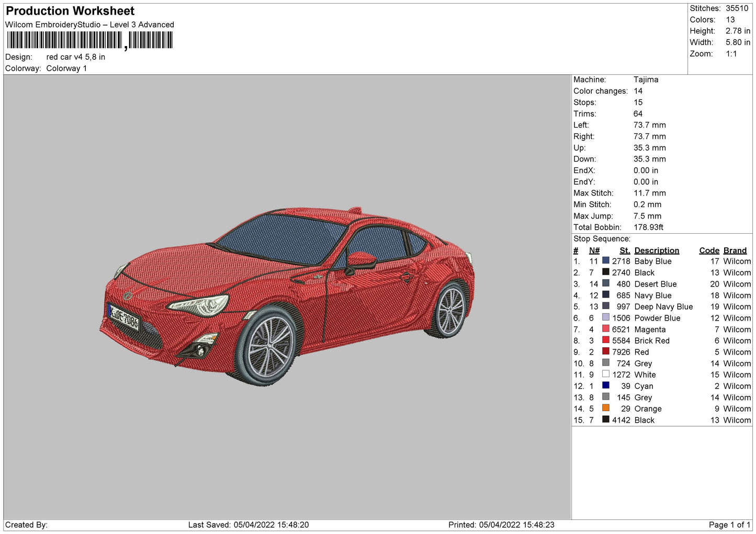This screenshot has width=756, height=534.
Task: Click the Black swatch in row 15
Action: point(606,419)
